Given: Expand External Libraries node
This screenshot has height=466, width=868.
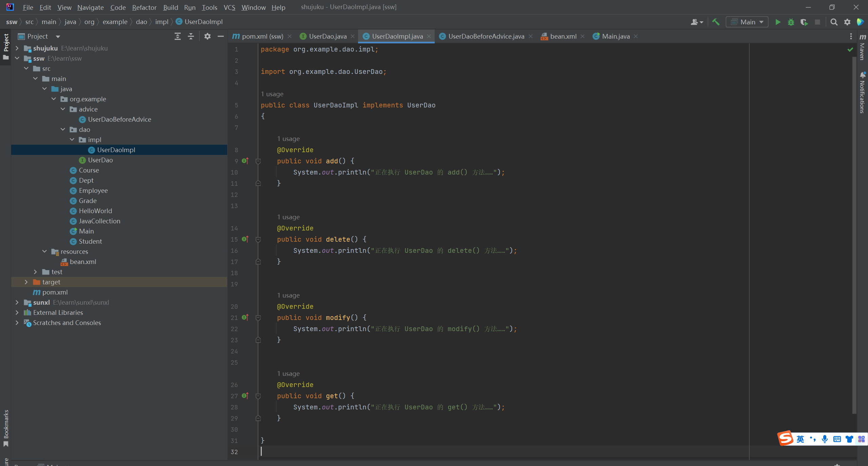Looking at the screenshot, I should point(17,312).
